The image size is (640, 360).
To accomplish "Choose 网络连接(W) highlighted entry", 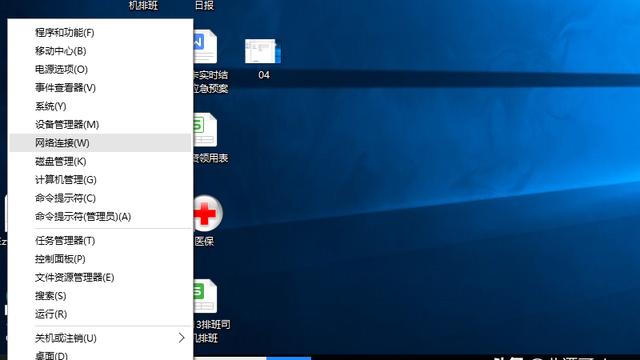I will (100, 143).
